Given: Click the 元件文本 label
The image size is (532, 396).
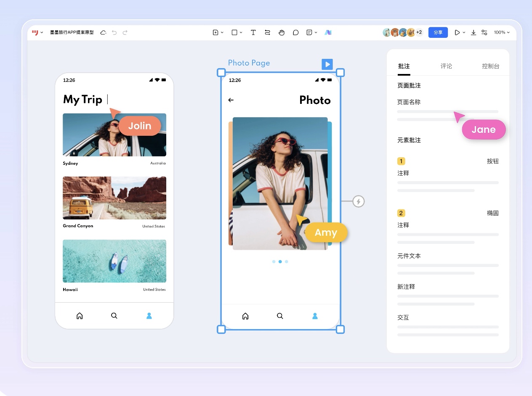Looking at the screenshot, I should [x=409, y=256].
